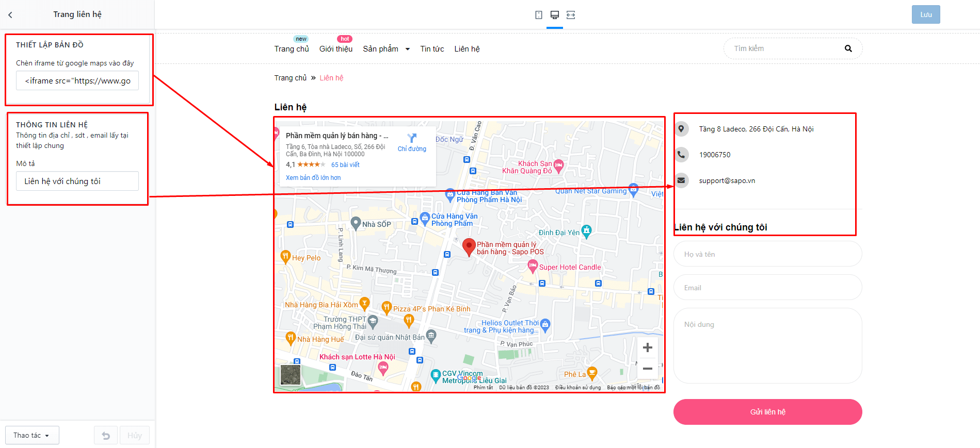
Task: Open the 65 bài viết reviews link
Action: pyautogui.click(x=345, y=165)
